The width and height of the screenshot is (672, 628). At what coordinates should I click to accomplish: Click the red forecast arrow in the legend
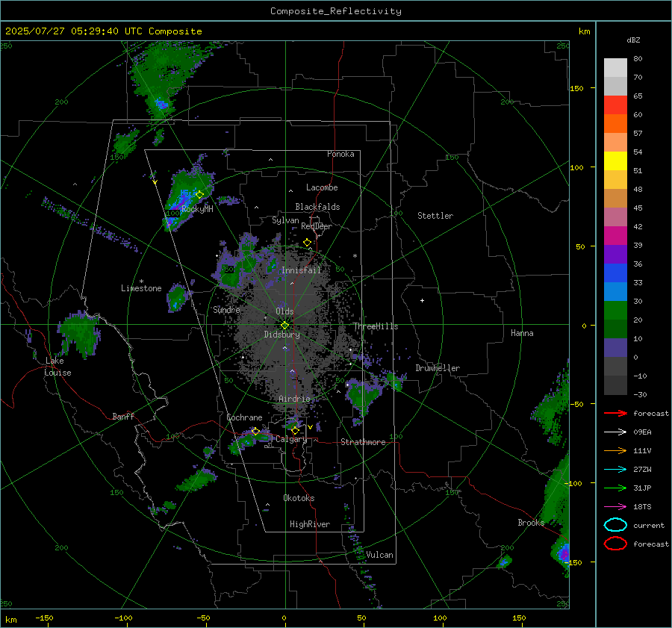click(x=615, y=413)
